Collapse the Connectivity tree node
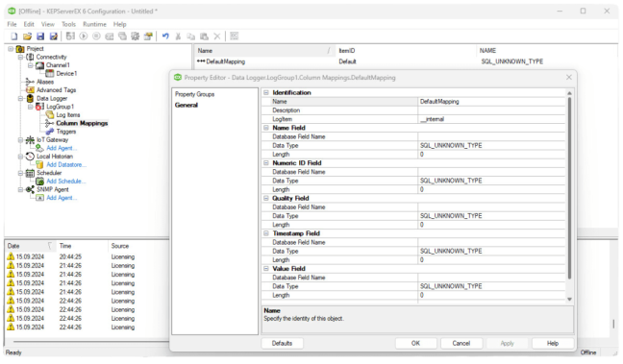The image size is (623, 364). [20, 58]
